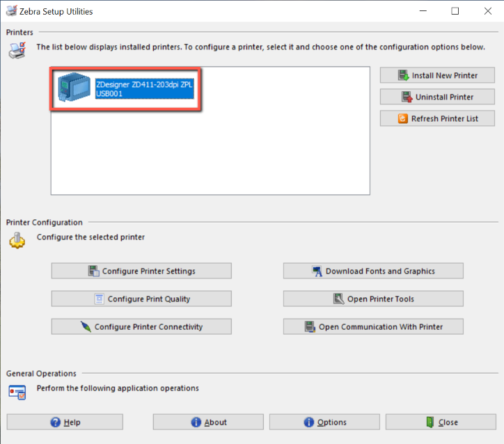Click Download Fonts and Graphics
The width and height of the screenshot is (504, 444).
click(x=373, y=271)
